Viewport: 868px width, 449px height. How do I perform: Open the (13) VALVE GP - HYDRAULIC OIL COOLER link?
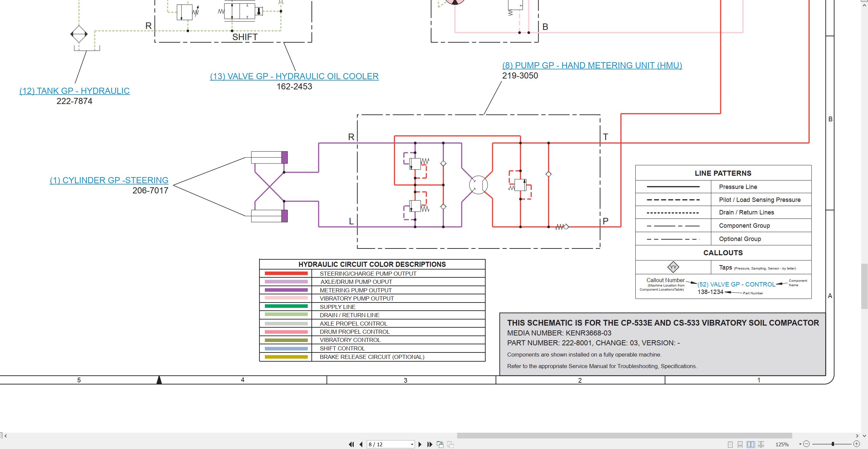pos(294,76)
